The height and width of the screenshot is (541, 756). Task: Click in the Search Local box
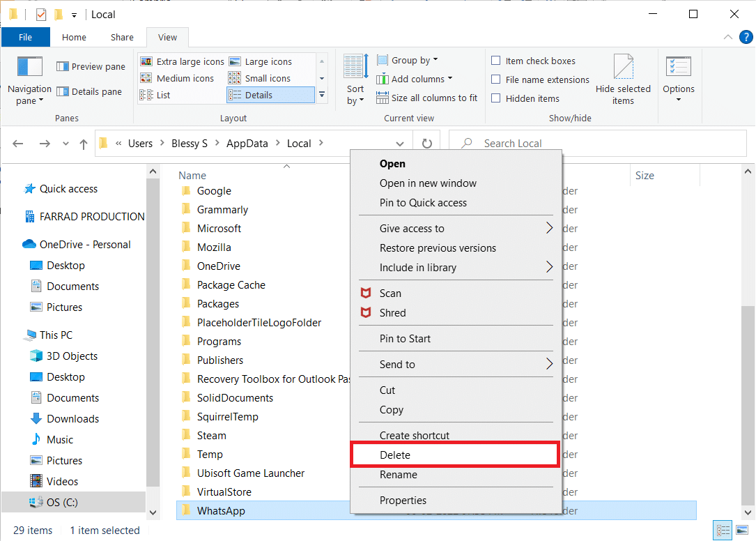point(598,144)
